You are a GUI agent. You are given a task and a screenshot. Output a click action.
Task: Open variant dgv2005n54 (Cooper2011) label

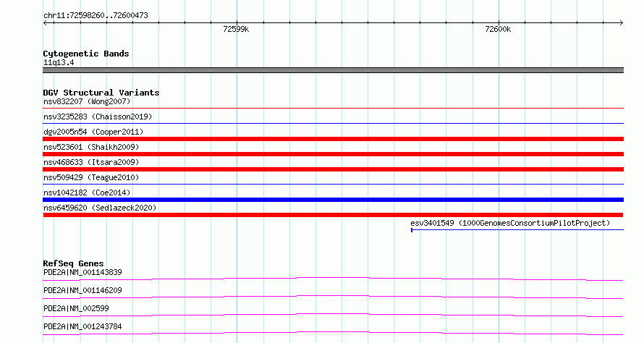93,132
